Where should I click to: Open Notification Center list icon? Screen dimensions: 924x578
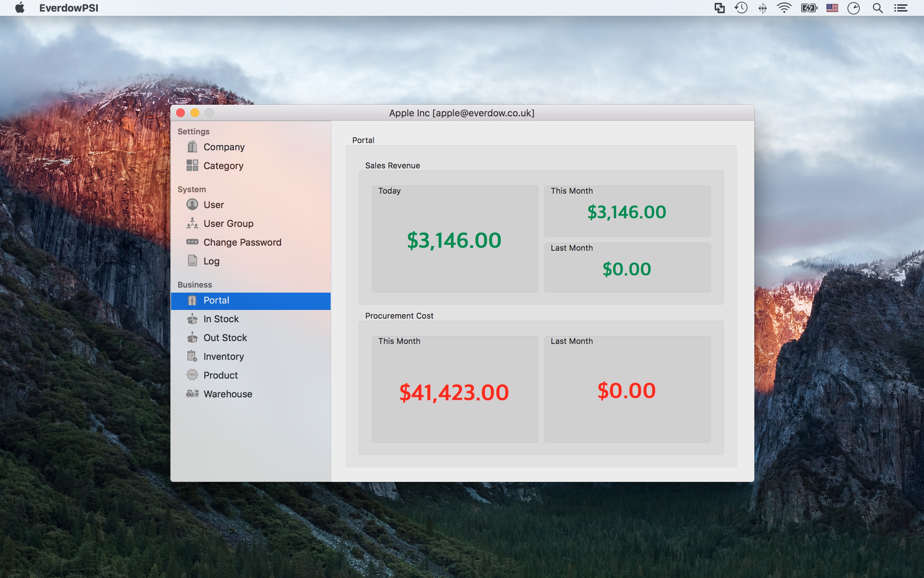(900, 8)
